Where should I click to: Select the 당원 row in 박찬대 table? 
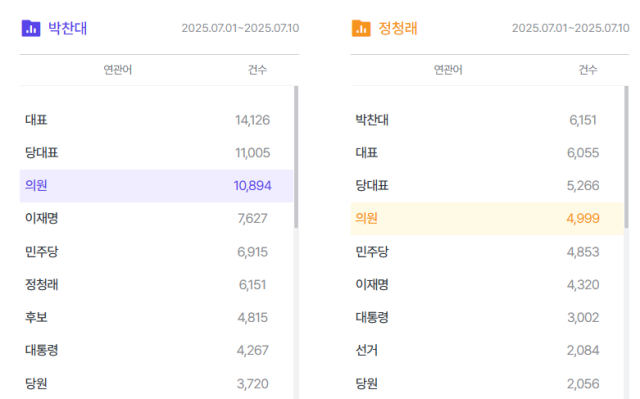point(156,383)
